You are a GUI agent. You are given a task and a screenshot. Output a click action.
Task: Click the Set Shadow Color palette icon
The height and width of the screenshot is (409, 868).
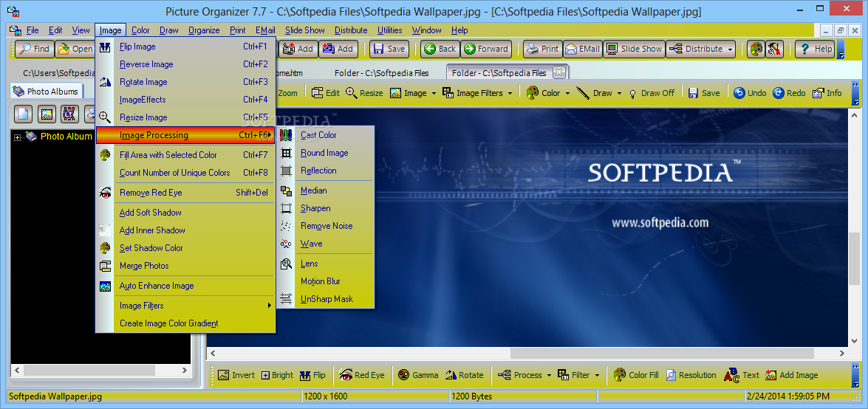pos(105,248)
